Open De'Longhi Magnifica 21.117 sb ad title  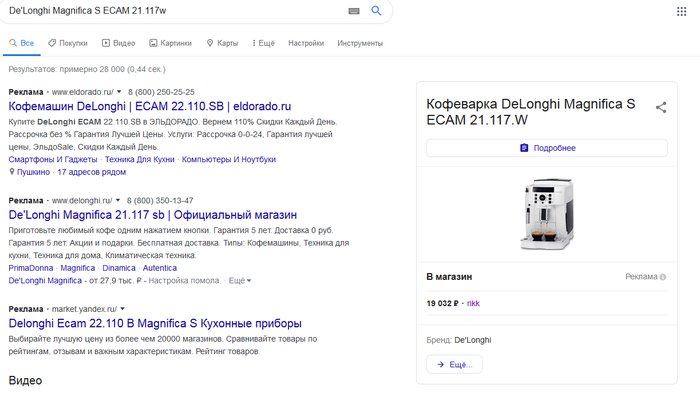point(153,215)
